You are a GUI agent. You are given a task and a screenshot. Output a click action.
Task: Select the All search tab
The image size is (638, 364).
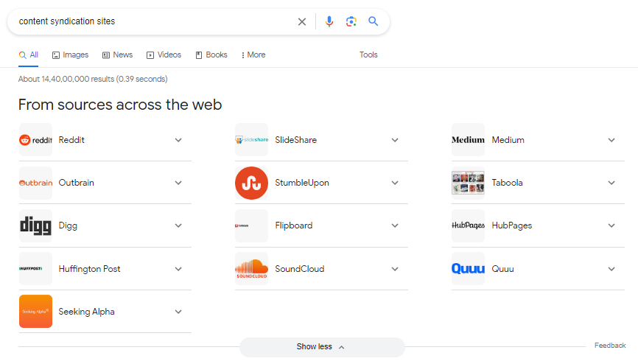pos(29,55)
